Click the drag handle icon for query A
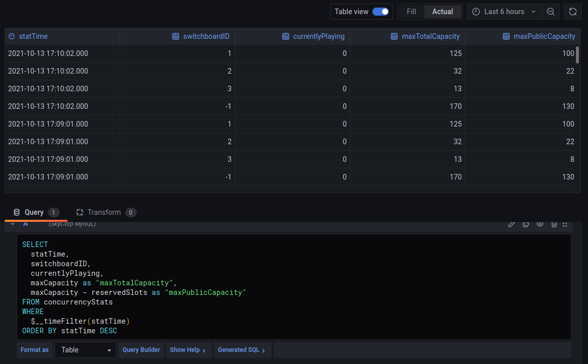The image size is (588, 364). 565,224
